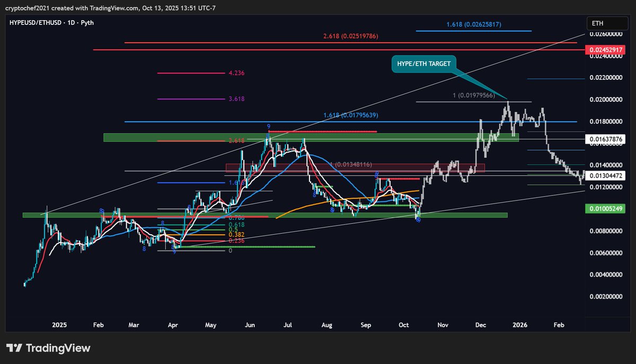
Task: Click 0.00600000 on the price axis
Action: [x=606, y=253]
